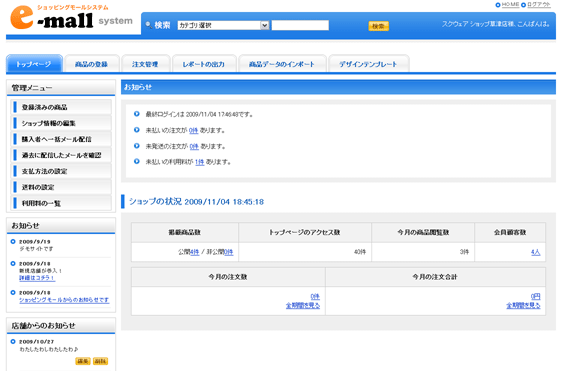Click the わたしたわしわたしたわ♪ notice text
This screenshot has width=563, height=371.
pos(49,349)
